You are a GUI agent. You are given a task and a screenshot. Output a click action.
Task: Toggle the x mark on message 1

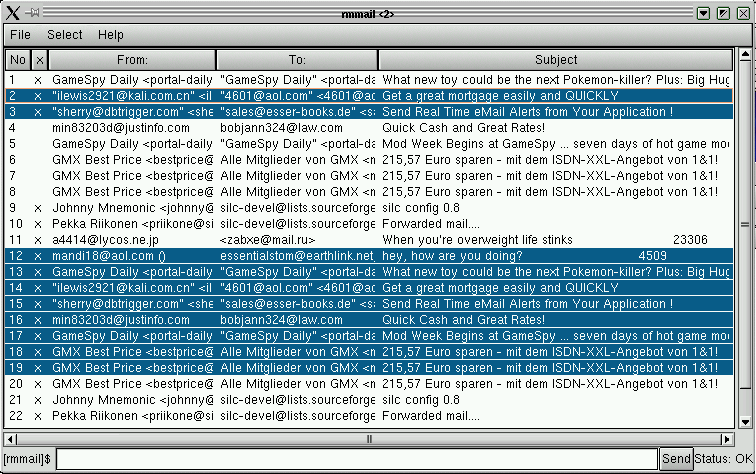click(x=39, y=79)
